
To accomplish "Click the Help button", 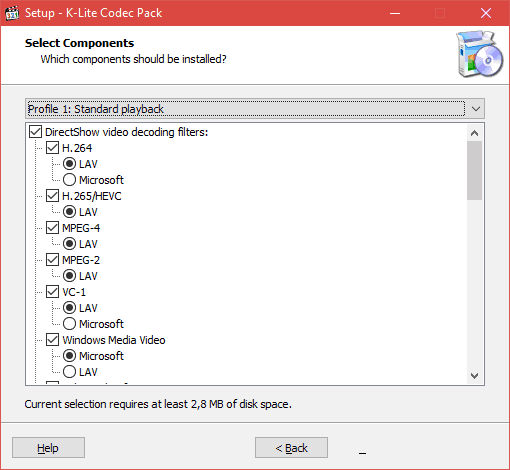I will 48,448.
